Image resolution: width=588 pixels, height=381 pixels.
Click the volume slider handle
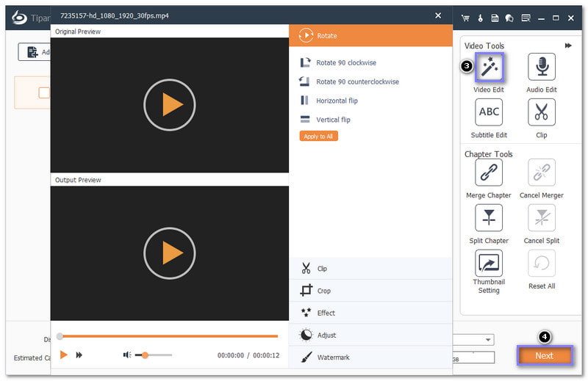[146, 355]
